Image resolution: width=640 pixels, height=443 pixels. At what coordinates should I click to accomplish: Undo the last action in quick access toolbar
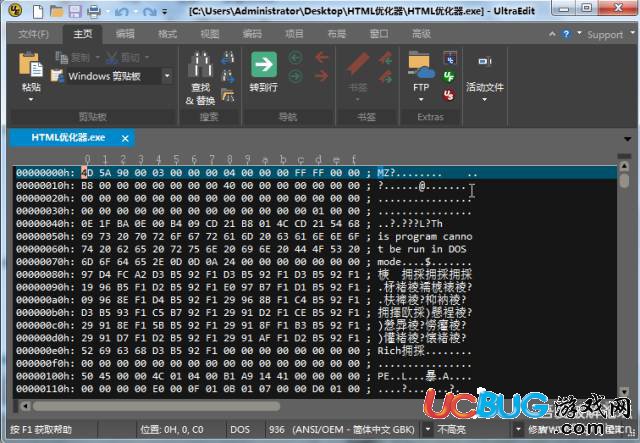pos(121,12)
